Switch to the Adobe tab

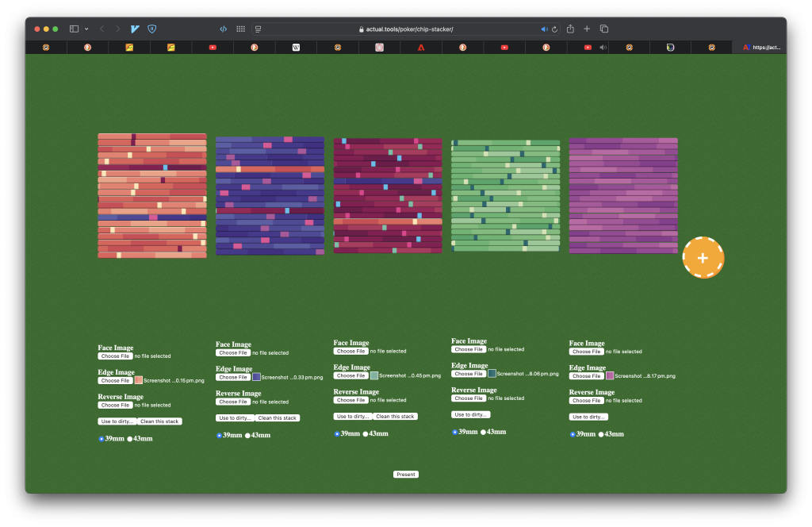point(421,48)
